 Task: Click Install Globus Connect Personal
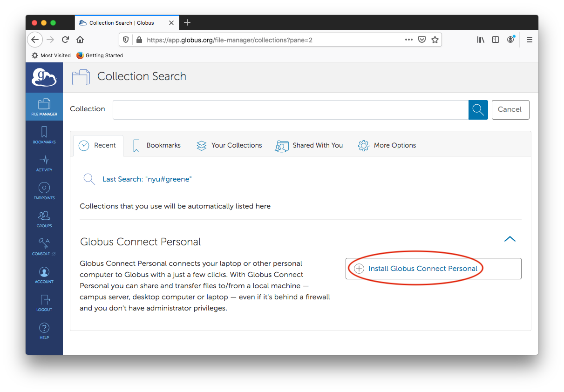(x=422, y=269)
